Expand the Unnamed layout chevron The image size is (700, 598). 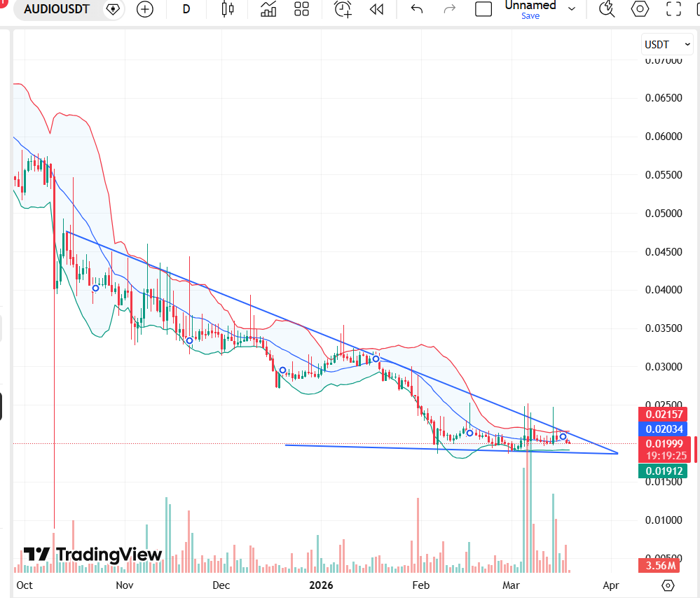tap(572, 8)
